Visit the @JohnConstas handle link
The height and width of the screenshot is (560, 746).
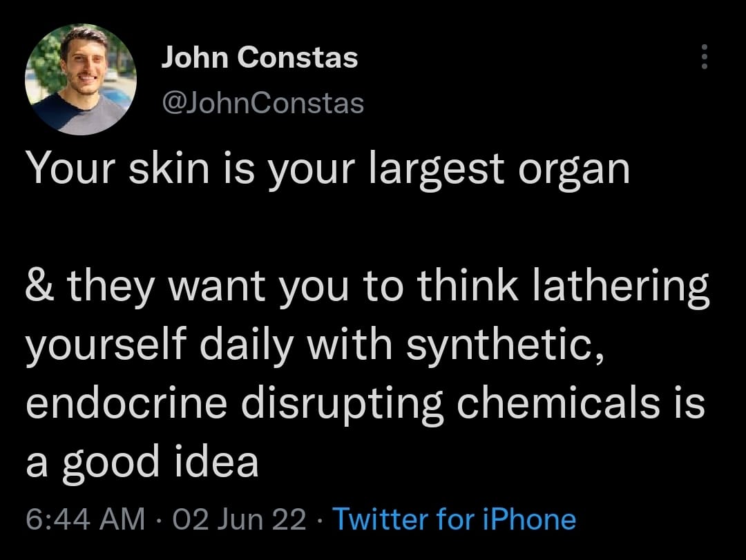pyautogui.click(x=262, y=103)
